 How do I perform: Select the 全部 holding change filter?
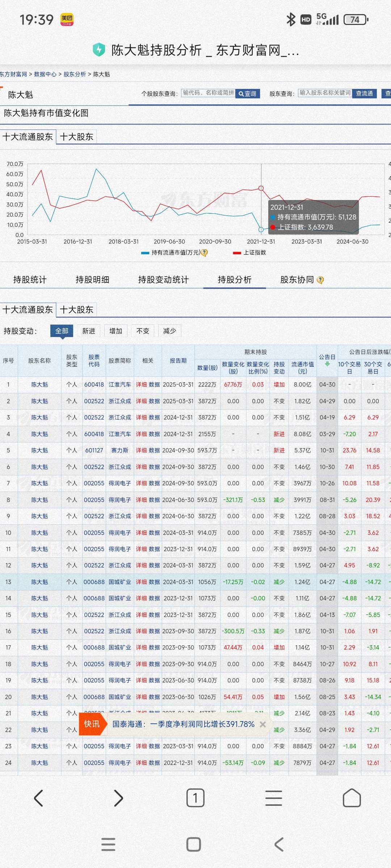[x=62, y=331]
